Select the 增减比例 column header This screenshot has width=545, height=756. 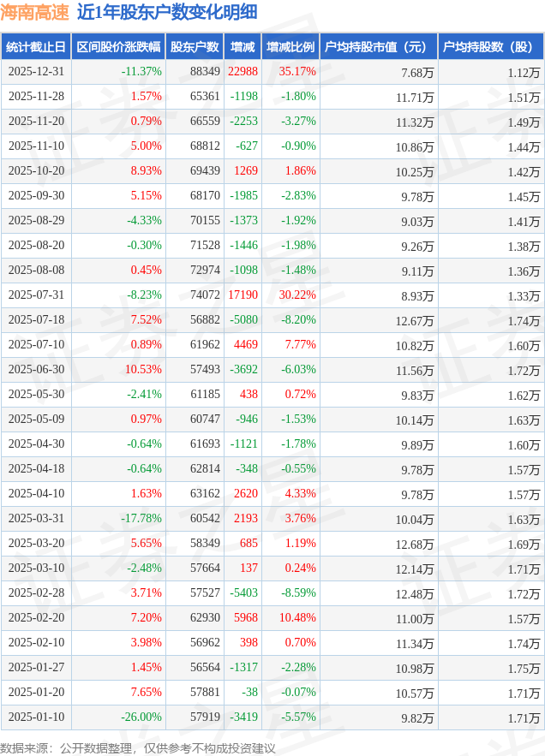click(290, 47)
